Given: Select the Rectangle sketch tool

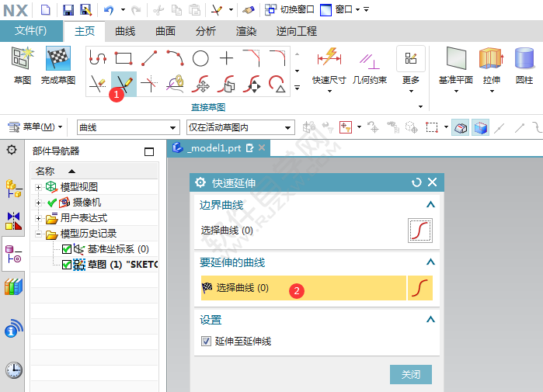Looking at the screenshot, I should click(124, 58).
